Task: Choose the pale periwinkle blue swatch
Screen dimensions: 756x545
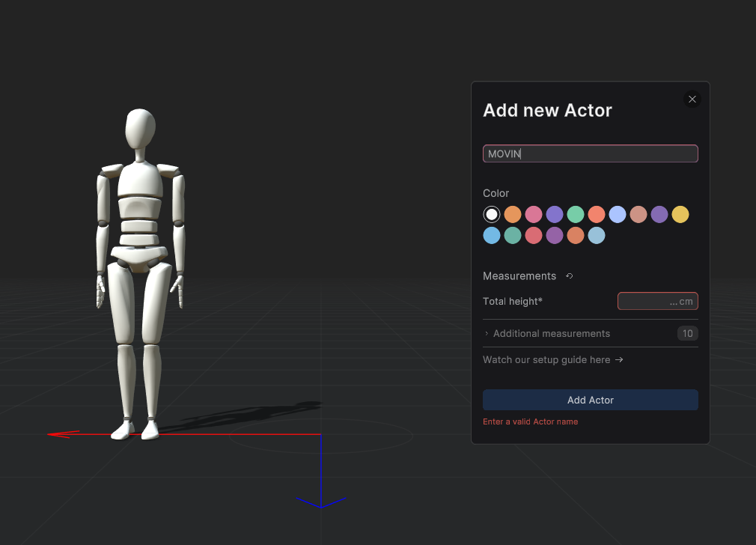Action: [x=617, y=215]
